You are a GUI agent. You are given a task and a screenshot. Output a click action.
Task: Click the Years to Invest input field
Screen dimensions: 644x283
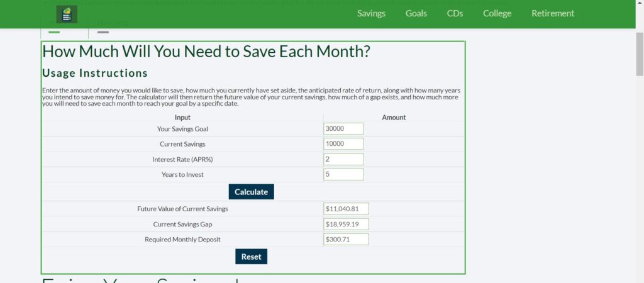(x=343, y=175)
